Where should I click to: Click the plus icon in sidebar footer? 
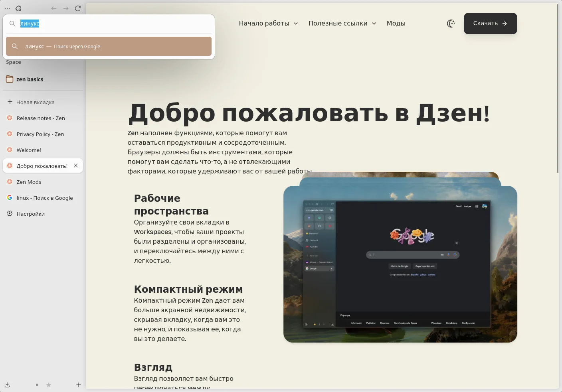[79, 385]
